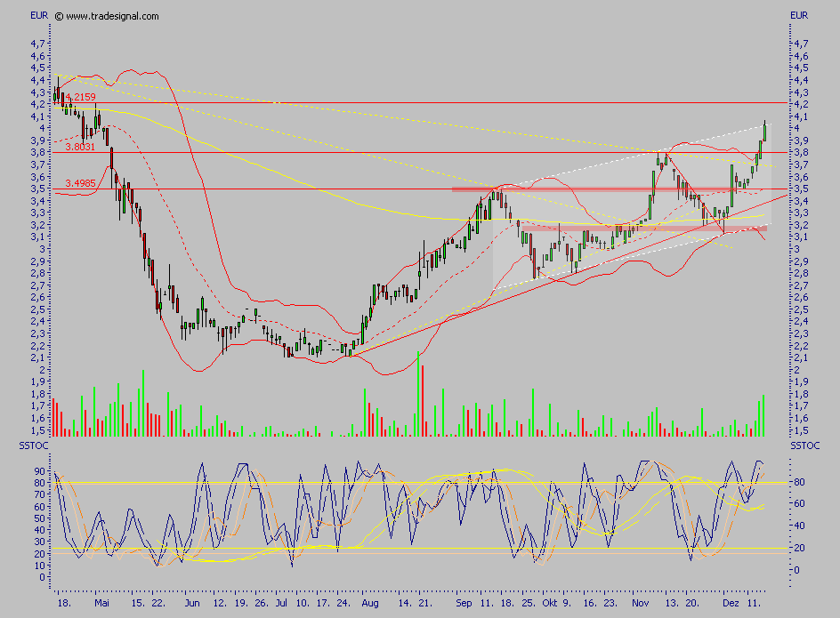Click the www.tradesignal.com copyright text
840x618 pixels.
coord(107,16)
